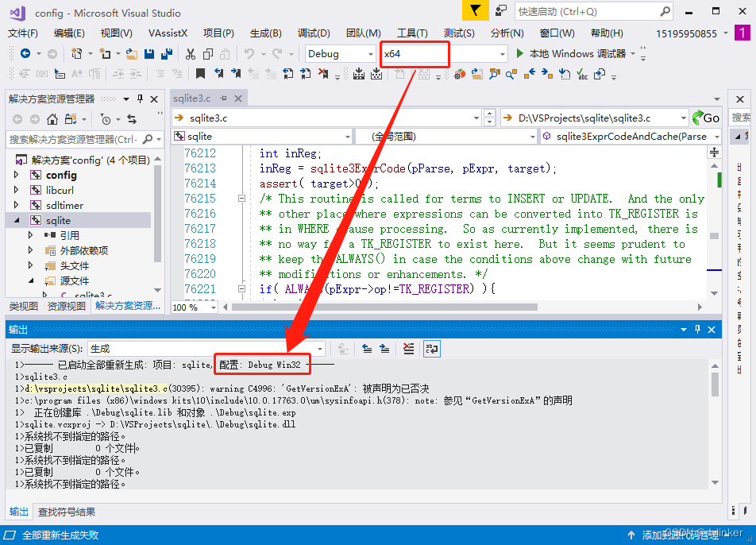Close the Solution Explorer panel
The width and height of the screenshot is (756, 545).
point(154,99)
